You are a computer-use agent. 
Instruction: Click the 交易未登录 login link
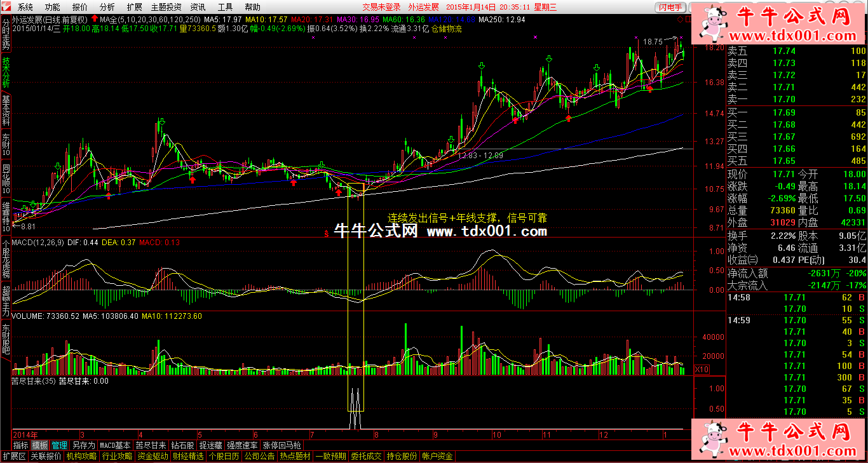point(381,7)
